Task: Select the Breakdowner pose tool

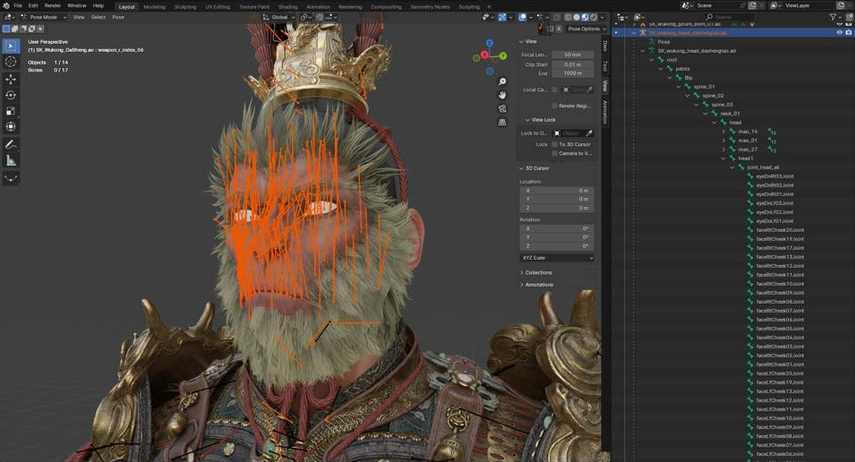Action: (x=10, y=178)
